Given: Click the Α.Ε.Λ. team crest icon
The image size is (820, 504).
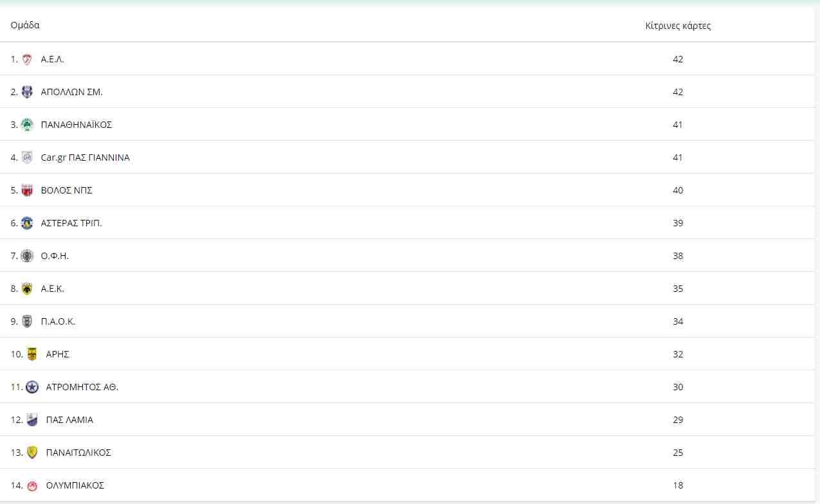Looking at the screenshot, I should pyautogui.click(x=27, y=59).
